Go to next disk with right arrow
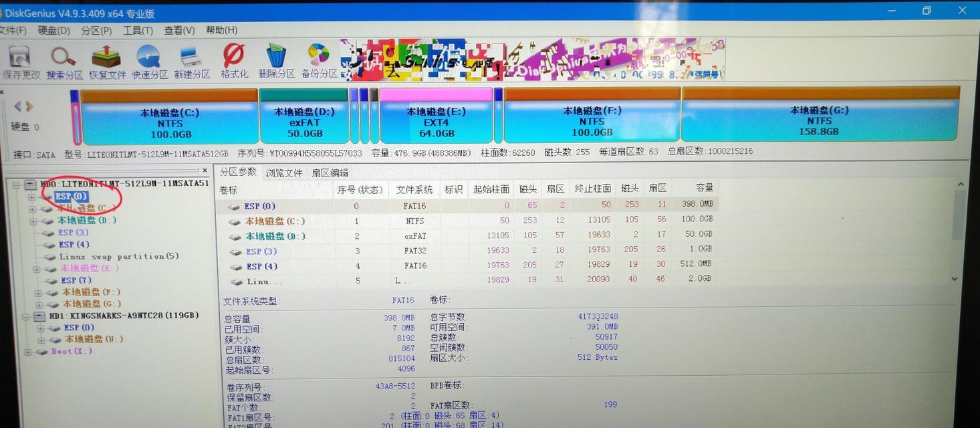This screenshot has width=980, height=428. (x=29, y=106)
